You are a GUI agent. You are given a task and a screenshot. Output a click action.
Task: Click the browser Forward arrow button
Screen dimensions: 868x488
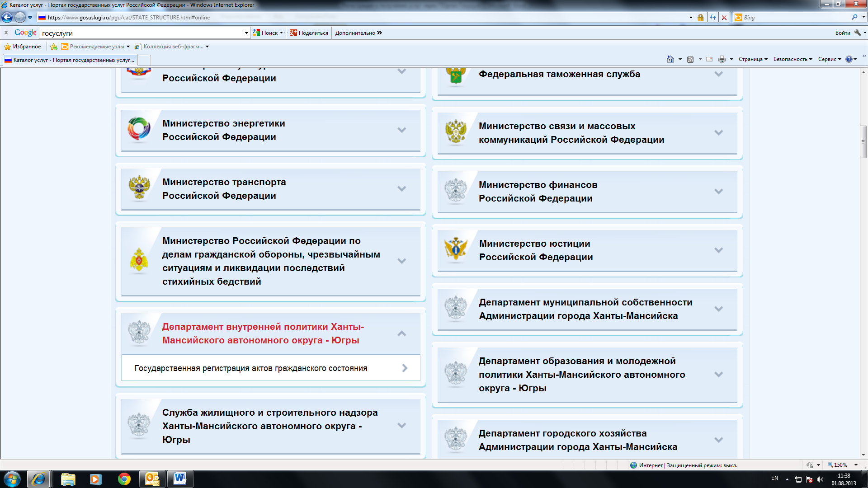point(20,18)
